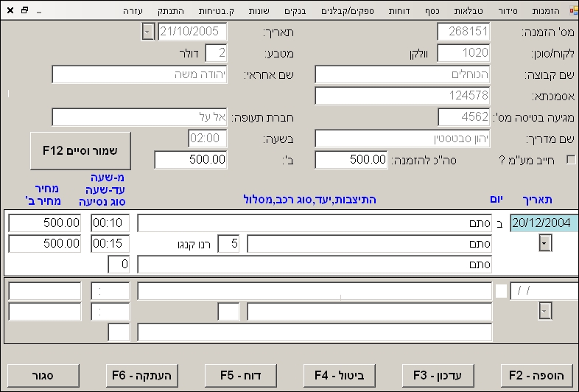Click the application icon in the menu bar
This screenshot has height=392, width=579.
(574, 11)
